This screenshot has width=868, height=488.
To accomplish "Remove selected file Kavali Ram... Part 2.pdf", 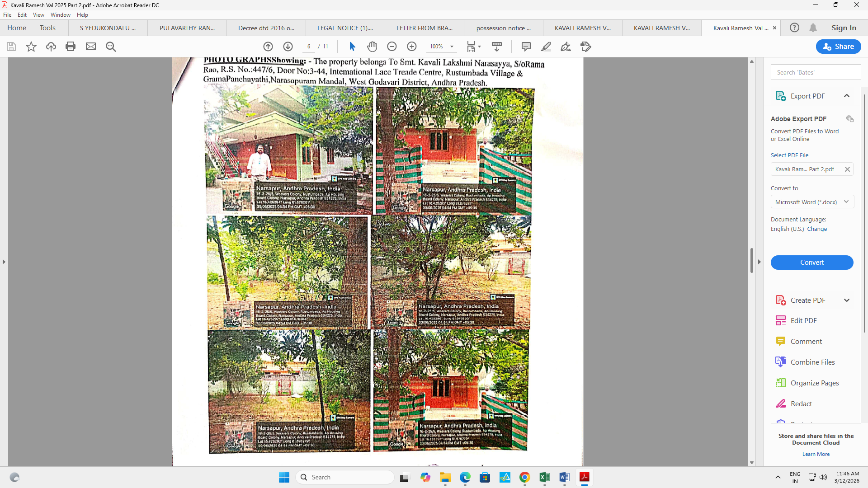I will (x=847, y=169).
